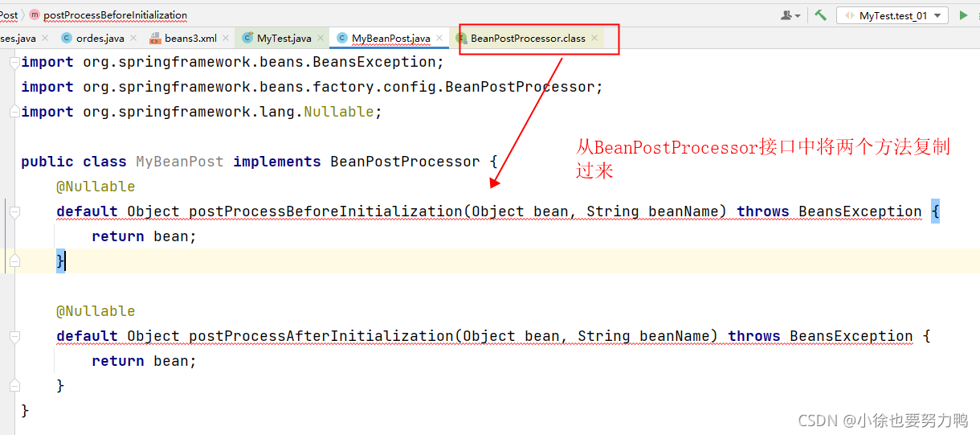Open the MyTest.test_01 run configuration dropdown
This screenshot has height=435, width=980.
[x=892, y=15]
